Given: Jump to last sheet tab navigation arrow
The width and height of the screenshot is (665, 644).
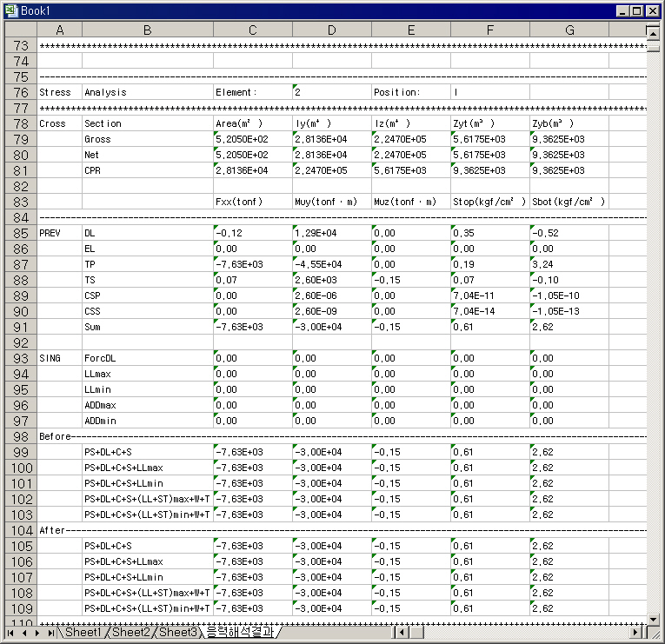Looking at the screenshot, I should click(51, 633).
